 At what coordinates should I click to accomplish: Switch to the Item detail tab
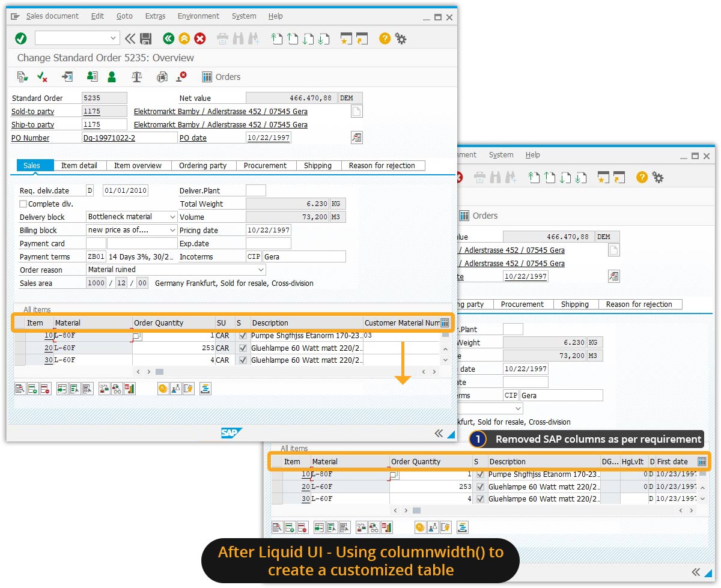(79, 166)
